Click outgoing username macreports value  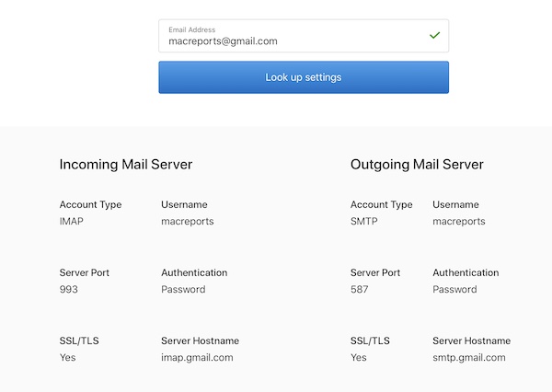point(459,222)
